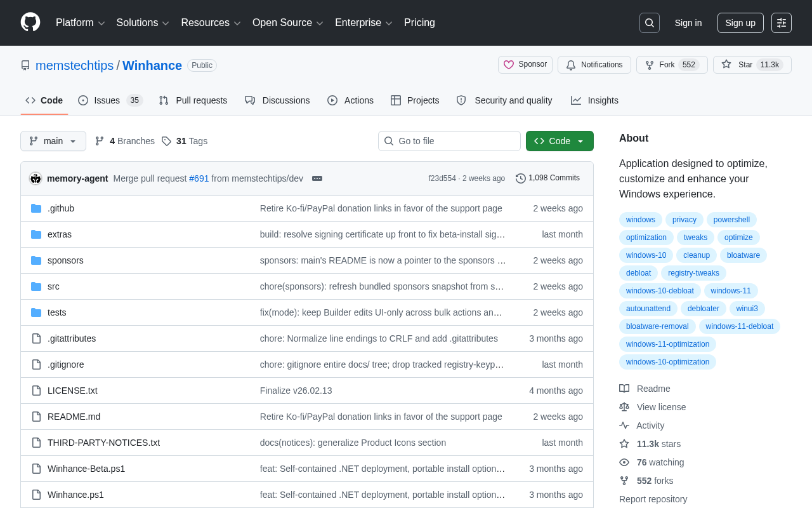Expand the green Code dropdown
Screen dimensions: 812x508
(560, 141)
